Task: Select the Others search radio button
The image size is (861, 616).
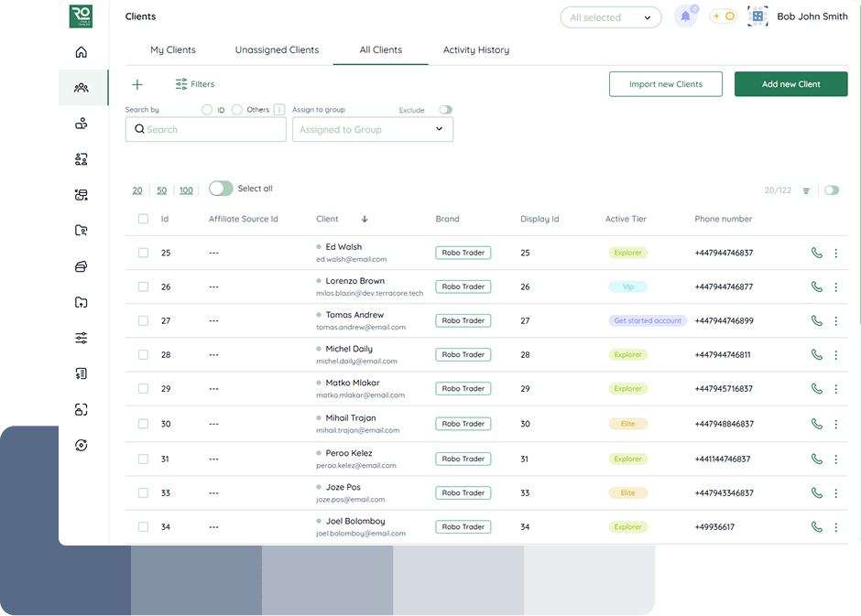Action: tap(236, 110)
